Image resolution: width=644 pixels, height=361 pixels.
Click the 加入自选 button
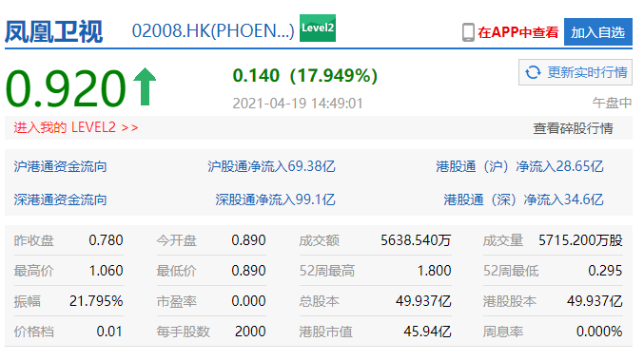pos(598,32)
